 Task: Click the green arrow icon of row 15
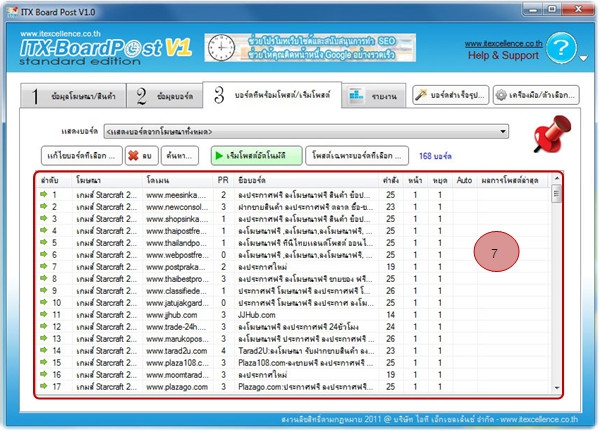tap(44, 362)
